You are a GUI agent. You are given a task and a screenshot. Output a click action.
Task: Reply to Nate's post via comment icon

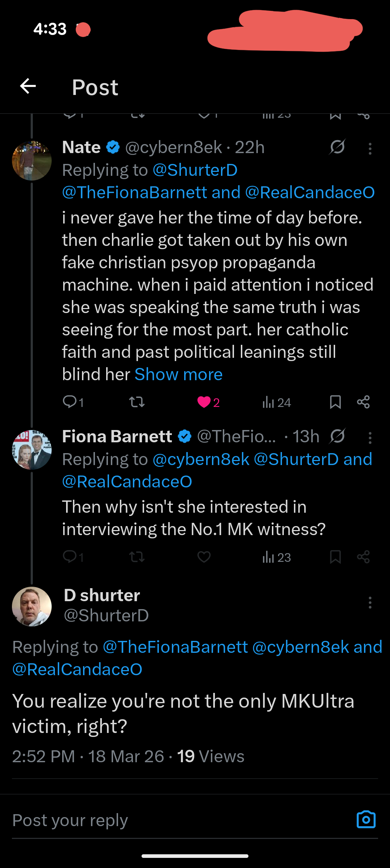pyautogui.click(x=70, y=402)
